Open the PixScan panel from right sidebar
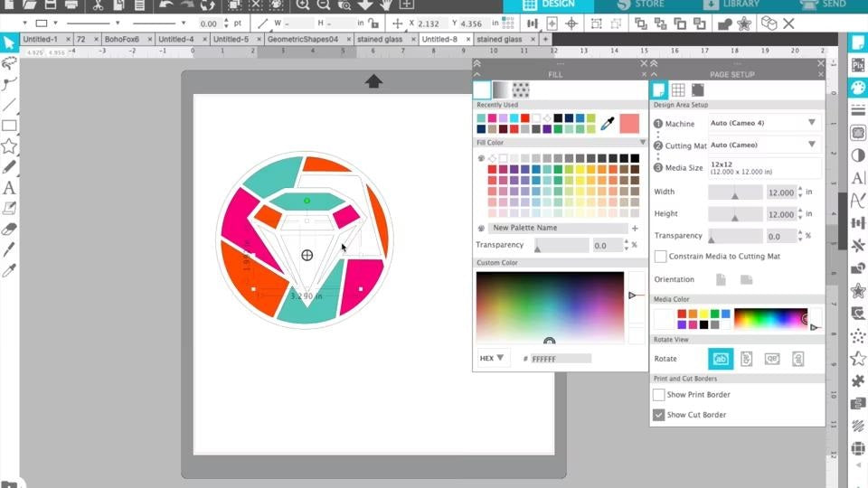This screenshot has height=488, width=868. pyautogui.click(x=857, y=65)
